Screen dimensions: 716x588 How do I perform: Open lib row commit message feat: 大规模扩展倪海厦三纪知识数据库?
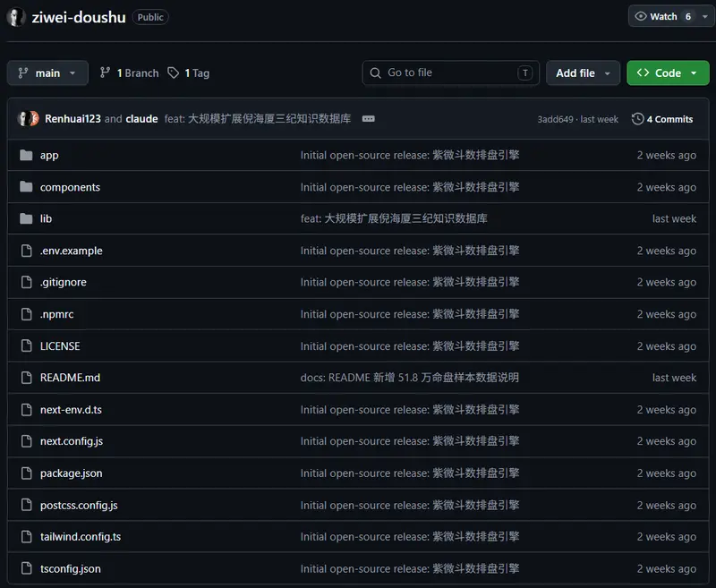(394, 218)
